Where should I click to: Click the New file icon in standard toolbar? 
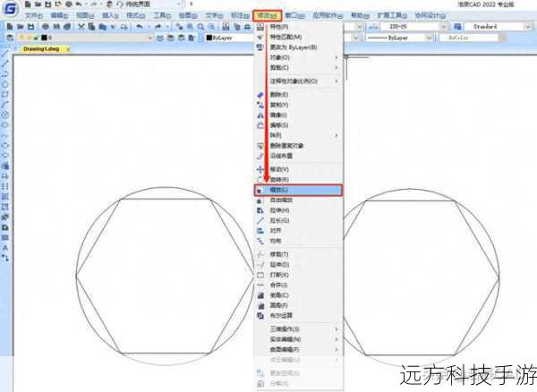[10, 26]
